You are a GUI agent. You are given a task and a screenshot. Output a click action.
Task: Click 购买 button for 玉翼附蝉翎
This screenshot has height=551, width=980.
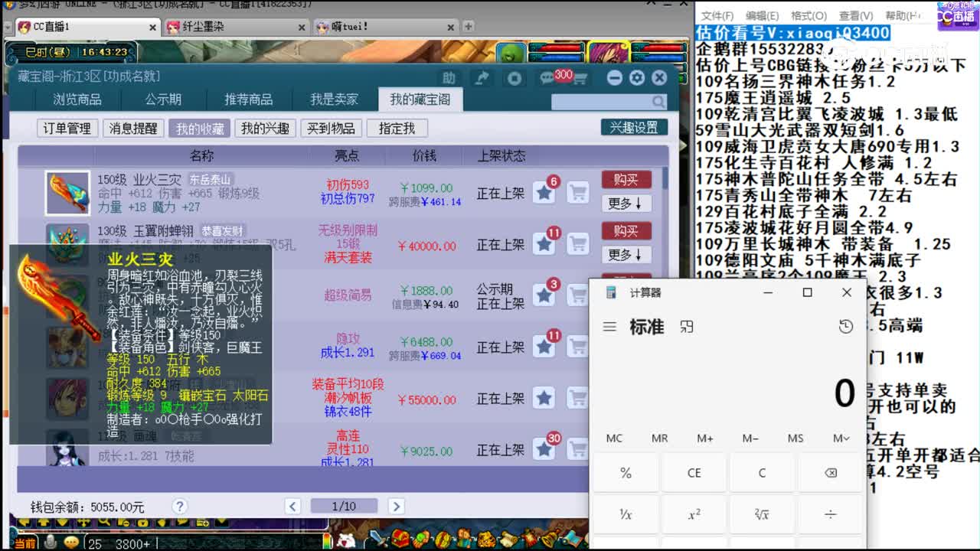pyautogui.click(x=626, y=231)
